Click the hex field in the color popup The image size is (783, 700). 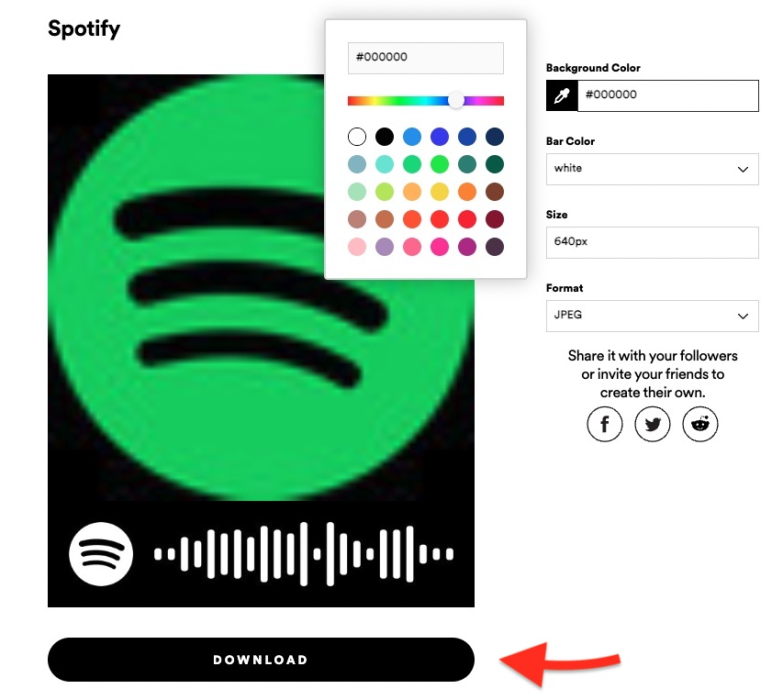coord(425,58)
